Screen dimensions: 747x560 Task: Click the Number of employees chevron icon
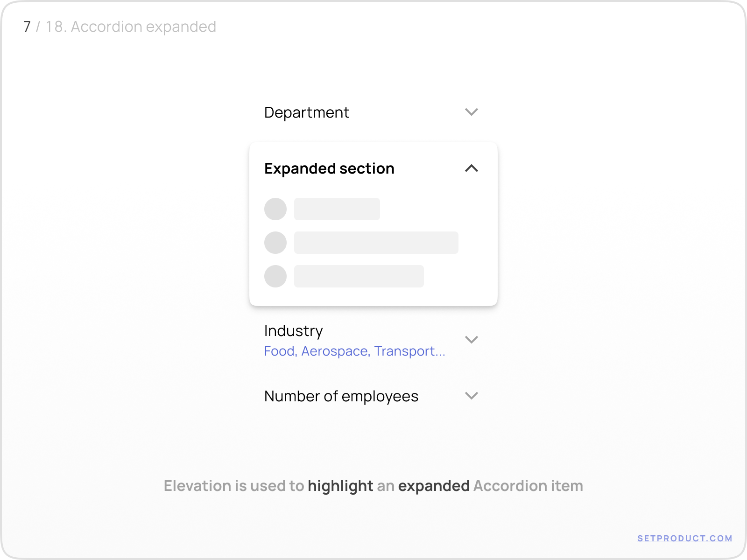pos(472,395)
